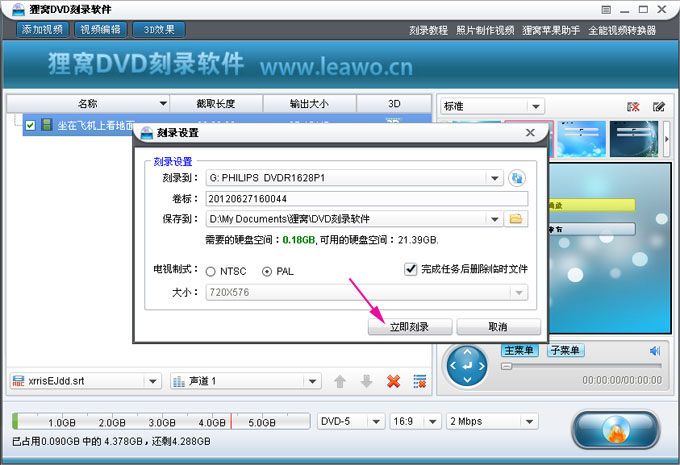Click the 输出大小 column header
Viewport: 680px width, 465px height.
coord(309,104)
